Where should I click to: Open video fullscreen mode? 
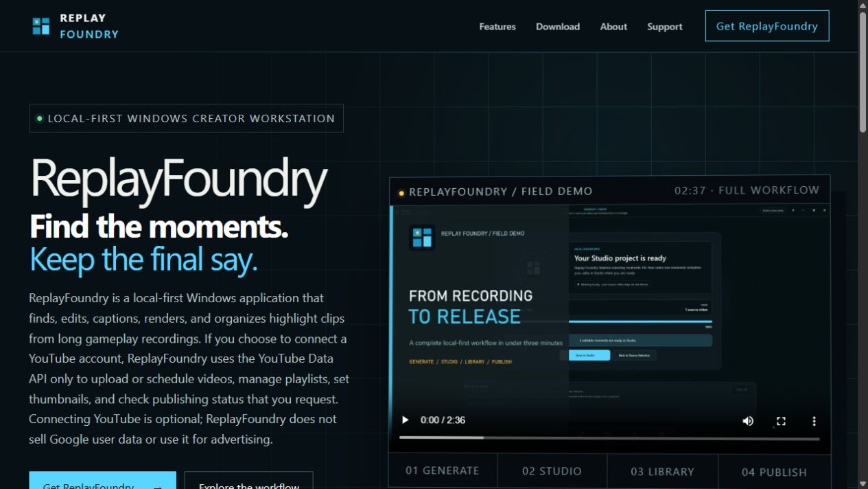pos(781,421)
